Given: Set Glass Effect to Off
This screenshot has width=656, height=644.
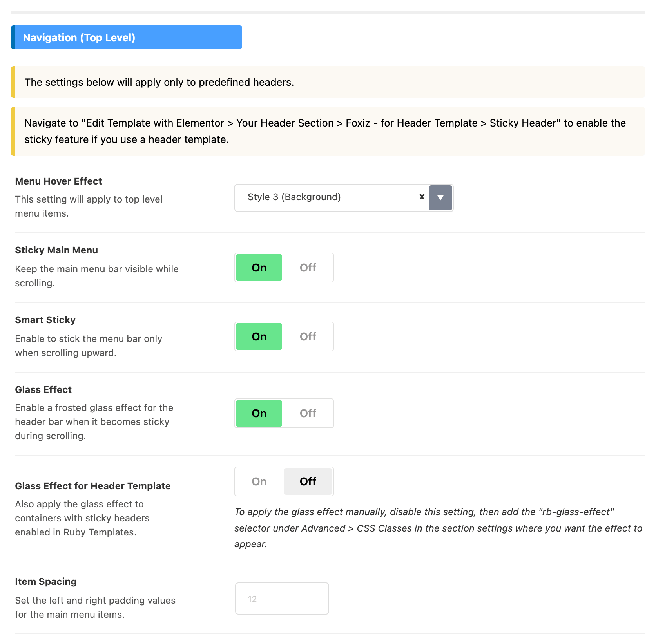Looking at the screenshot, I should coord(308,413).
